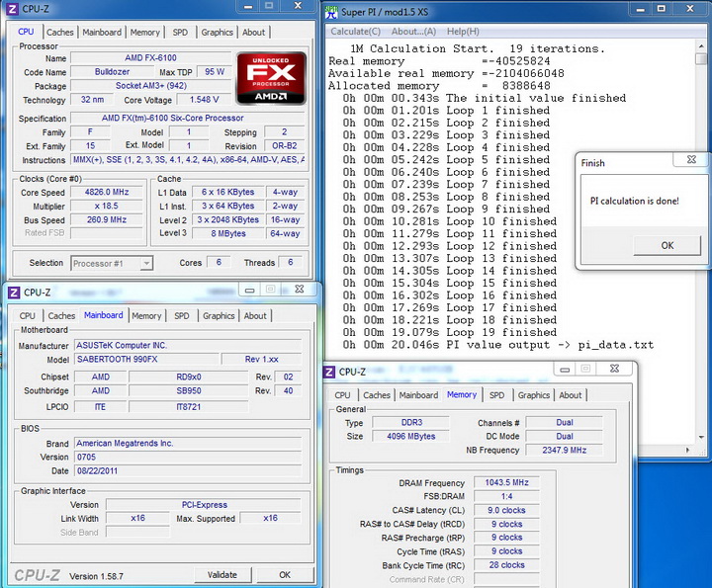Click the FSB:DRAM ratio 1:4 value

(506, 496)
